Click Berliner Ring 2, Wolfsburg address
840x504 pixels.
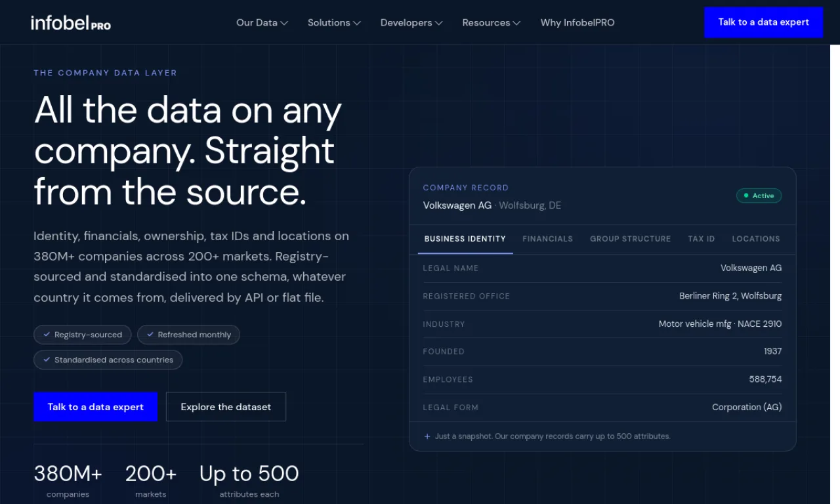730,296
